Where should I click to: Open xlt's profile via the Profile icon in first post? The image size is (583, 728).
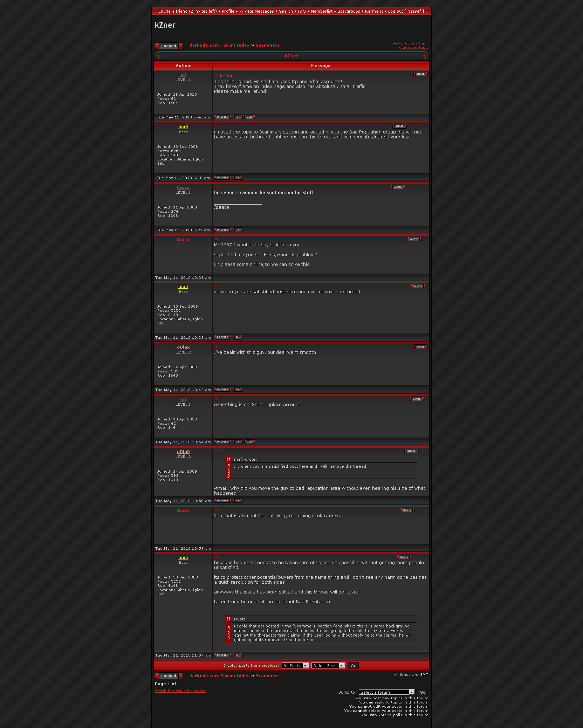pyautogui.click(x=222, y=117)
